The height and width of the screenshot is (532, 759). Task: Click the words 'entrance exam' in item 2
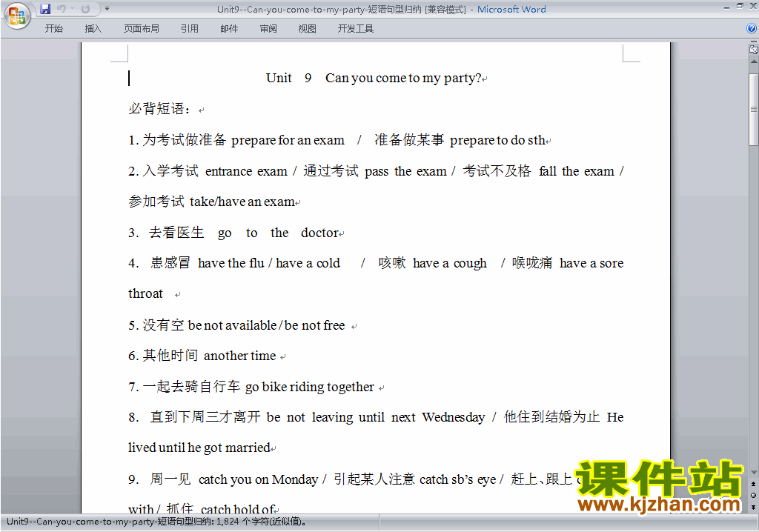(246, 171)
